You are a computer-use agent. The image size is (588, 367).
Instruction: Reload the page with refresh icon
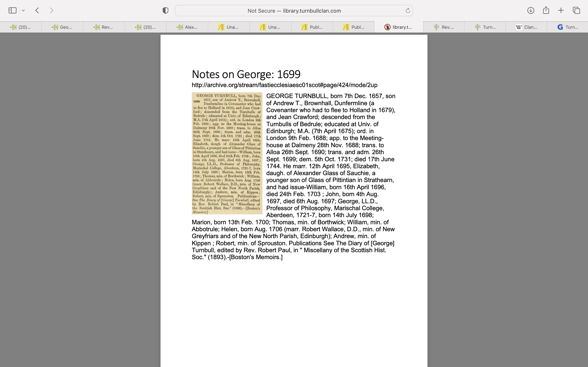click(408, 10)
